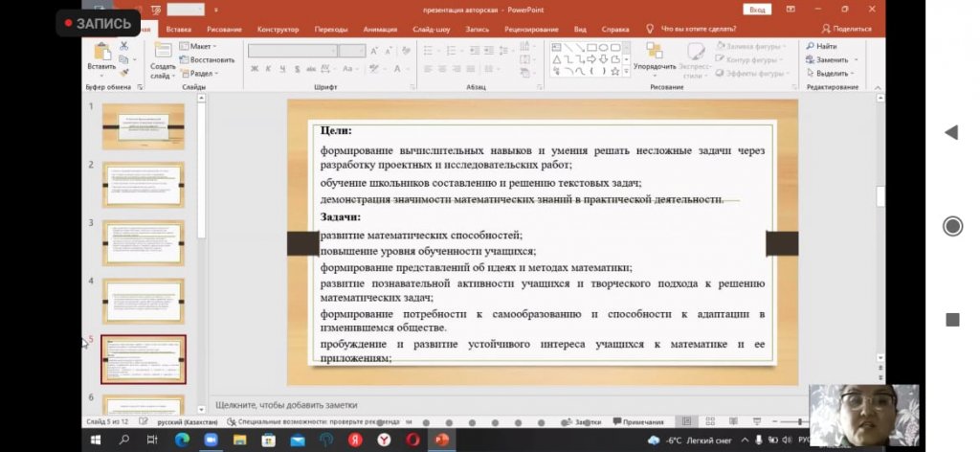Screen dimensions: 980x452
Task: Click the decrease font size icon
Action: 389,51
